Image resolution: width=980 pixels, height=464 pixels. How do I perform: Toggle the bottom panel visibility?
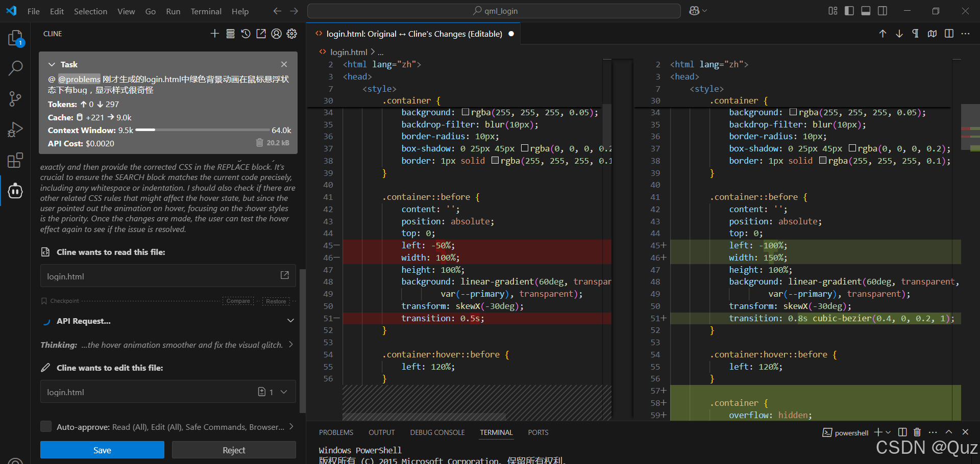(866, 11)
